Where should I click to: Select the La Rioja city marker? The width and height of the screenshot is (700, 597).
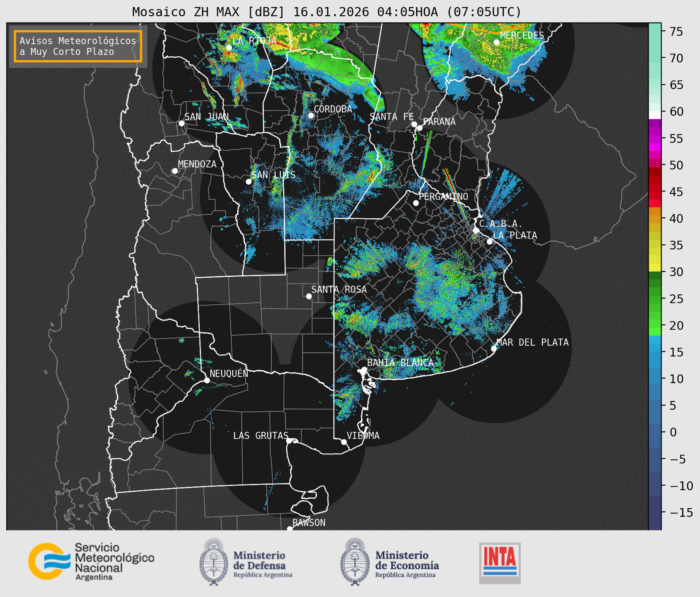tap(229, 48)
